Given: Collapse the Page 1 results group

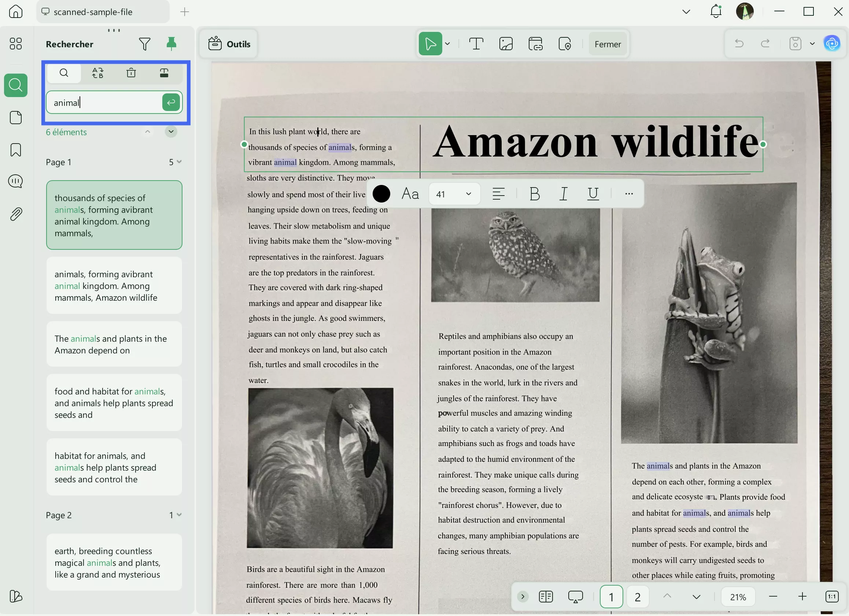Looking at the screenshot, I should [x=179, y=162].
